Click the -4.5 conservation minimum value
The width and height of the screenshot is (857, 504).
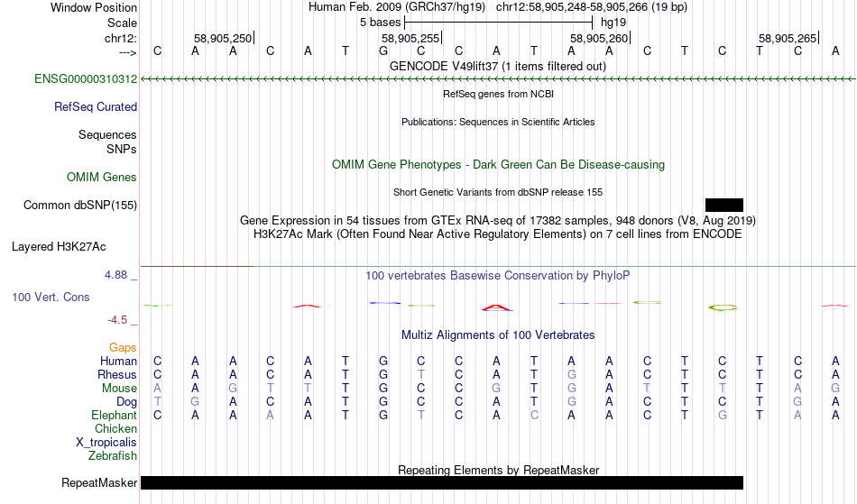(117, 320)
